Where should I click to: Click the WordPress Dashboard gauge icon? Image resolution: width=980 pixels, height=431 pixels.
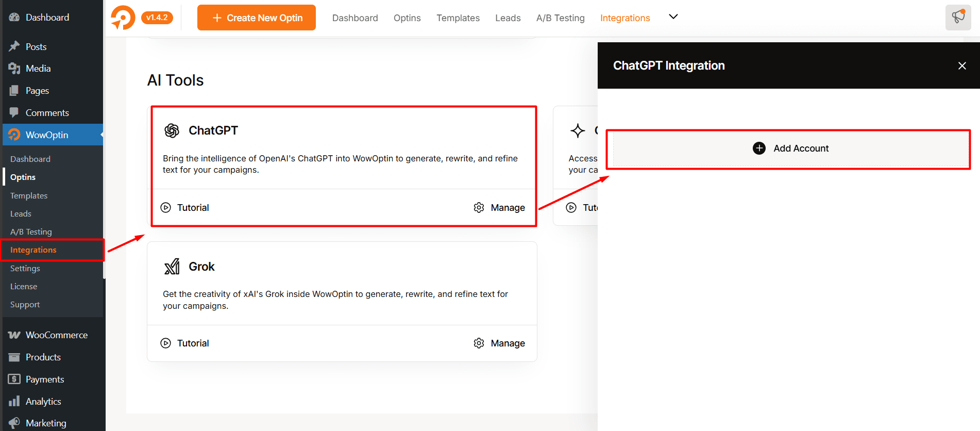click(14, 17)
